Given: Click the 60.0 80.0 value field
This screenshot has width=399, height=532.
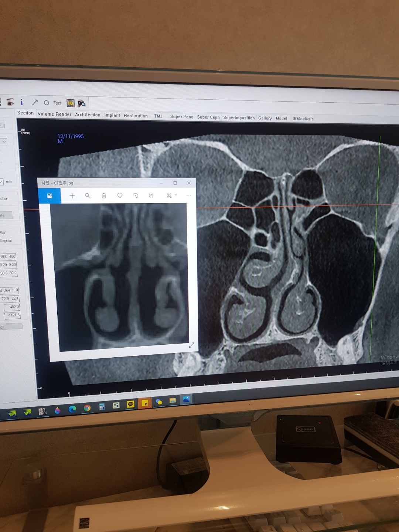Looking at the screenshot, I should [8, 273].
